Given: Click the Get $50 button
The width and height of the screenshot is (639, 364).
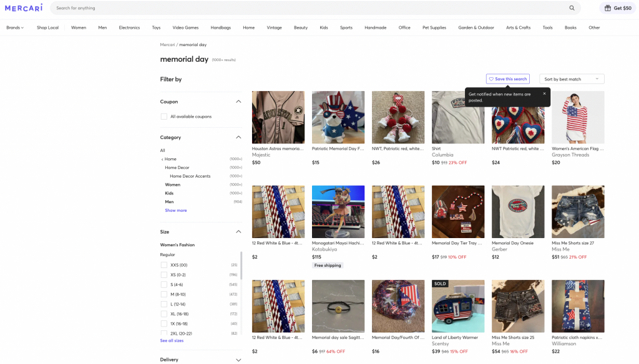Looking at the screenshot, I should pyautogui.click(x=618, y=7).
